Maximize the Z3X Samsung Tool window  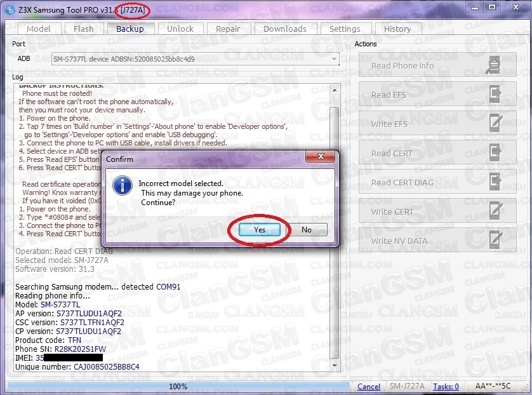click(x=492, y=8)
